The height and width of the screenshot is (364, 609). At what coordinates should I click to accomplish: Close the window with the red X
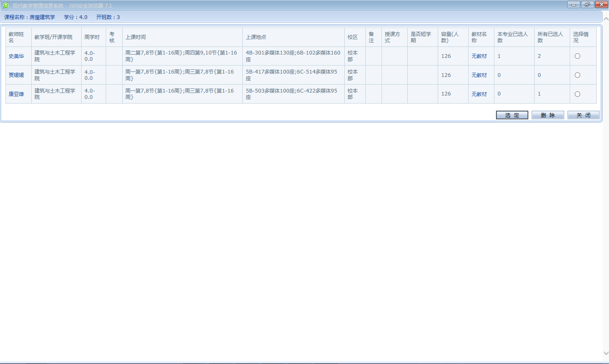point(601,5)
